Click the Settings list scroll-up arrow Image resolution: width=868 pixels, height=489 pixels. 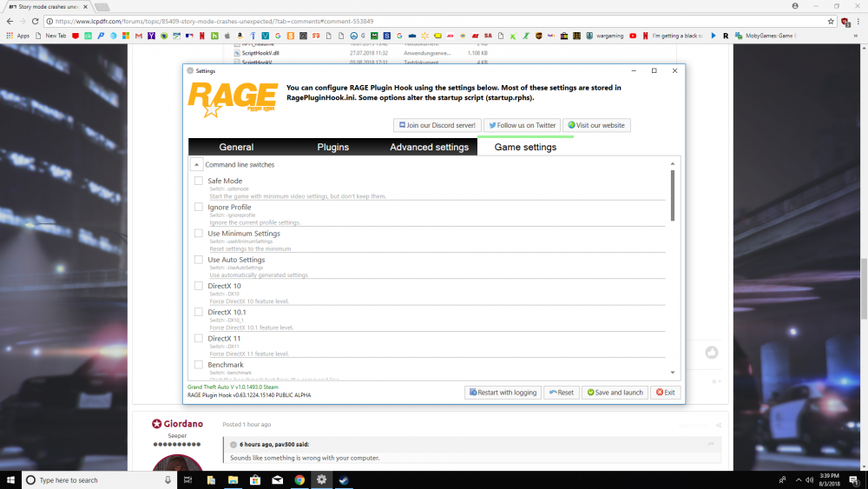673,163
